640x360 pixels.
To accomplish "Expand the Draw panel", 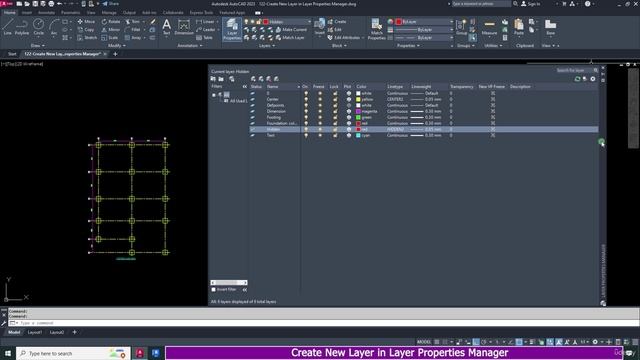I will pyautogui.click(x=38, y=46).
